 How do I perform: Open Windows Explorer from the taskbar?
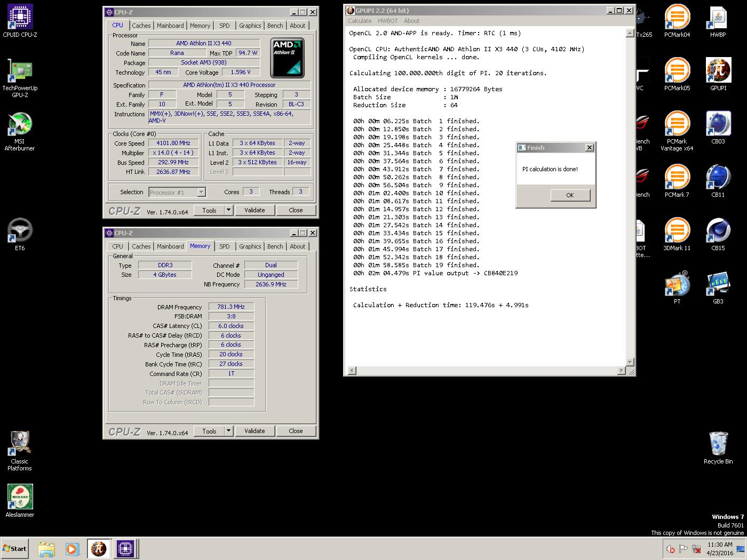click(x=46, y=549)
